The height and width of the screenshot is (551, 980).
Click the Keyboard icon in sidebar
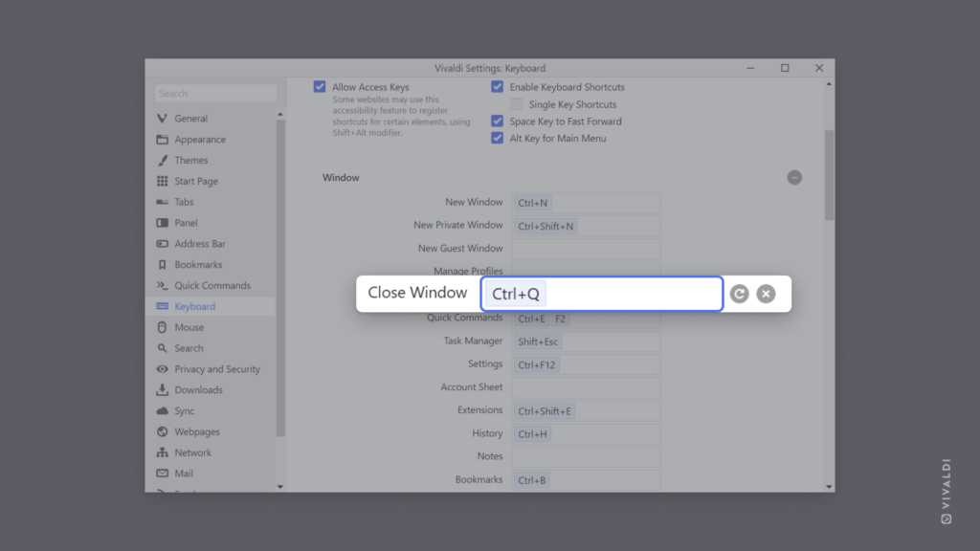pyautogui.click(x=162, y=306)
